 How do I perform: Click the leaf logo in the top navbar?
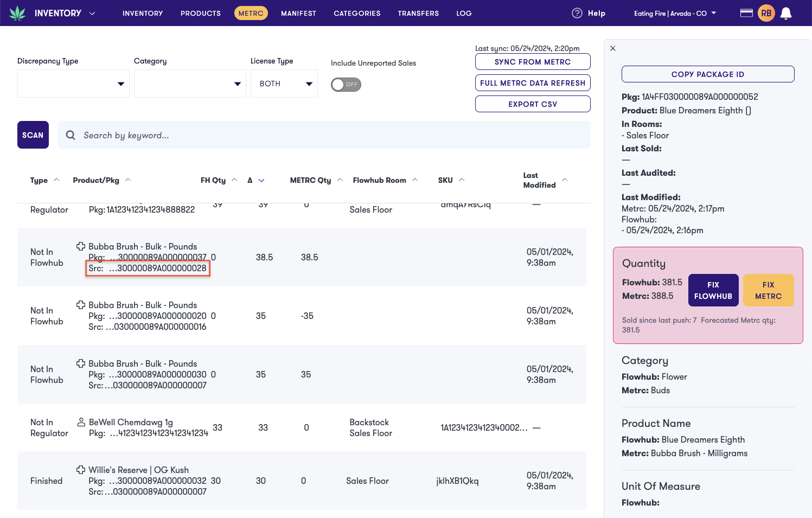click(x=18, y=12)
